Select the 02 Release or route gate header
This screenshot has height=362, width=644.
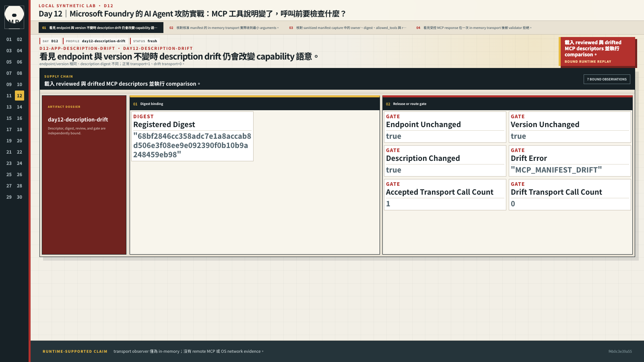coord(508,104)
